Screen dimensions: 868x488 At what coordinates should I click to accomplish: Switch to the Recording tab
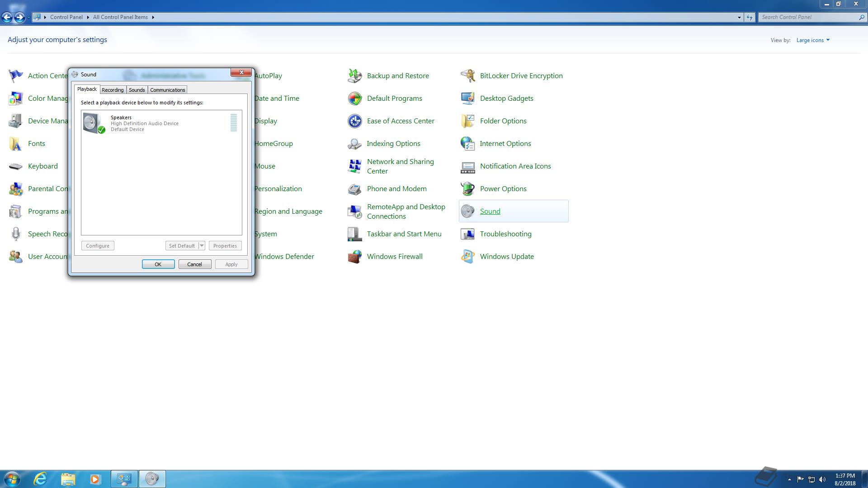113,90
